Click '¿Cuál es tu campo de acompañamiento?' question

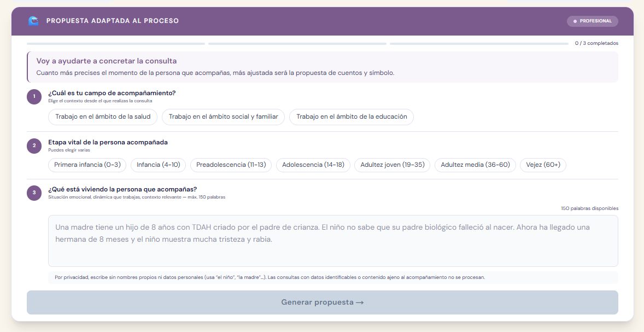click(x=112, y=93)
